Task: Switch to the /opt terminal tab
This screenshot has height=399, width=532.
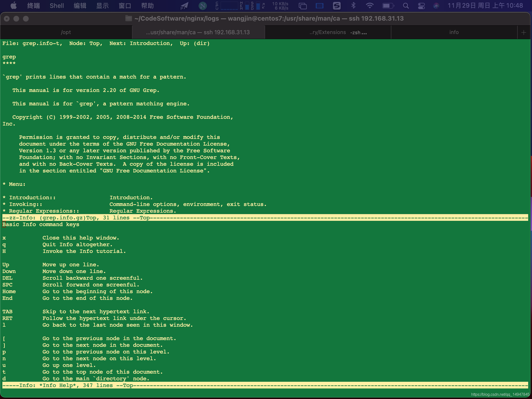Action: coord(66,32)
